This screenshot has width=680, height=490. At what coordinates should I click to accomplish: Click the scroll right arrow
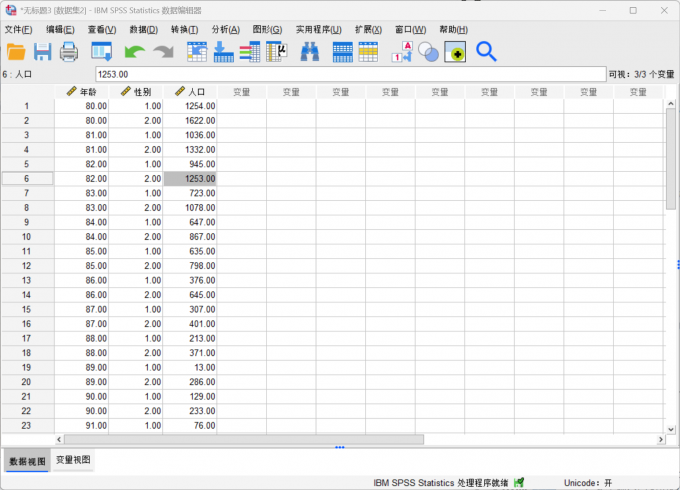click(660, 439)
